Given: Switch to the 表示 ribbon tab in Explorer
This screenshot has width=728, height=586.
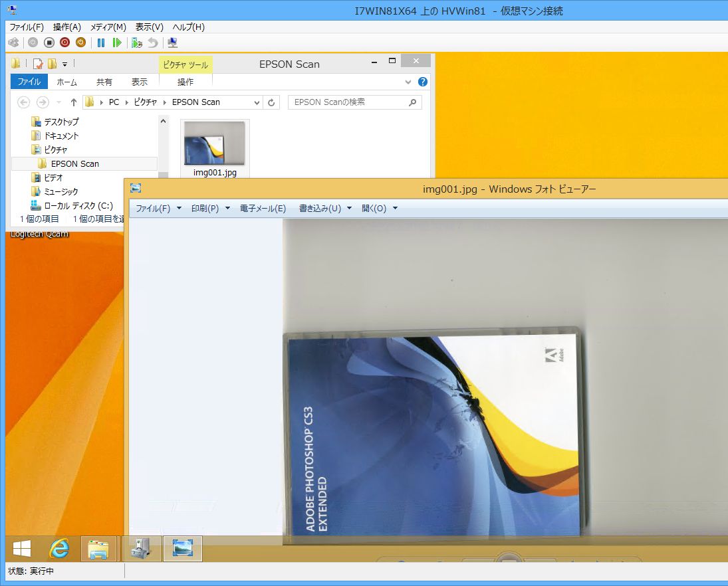Looking at the screenshot, I should click(140, 82).
